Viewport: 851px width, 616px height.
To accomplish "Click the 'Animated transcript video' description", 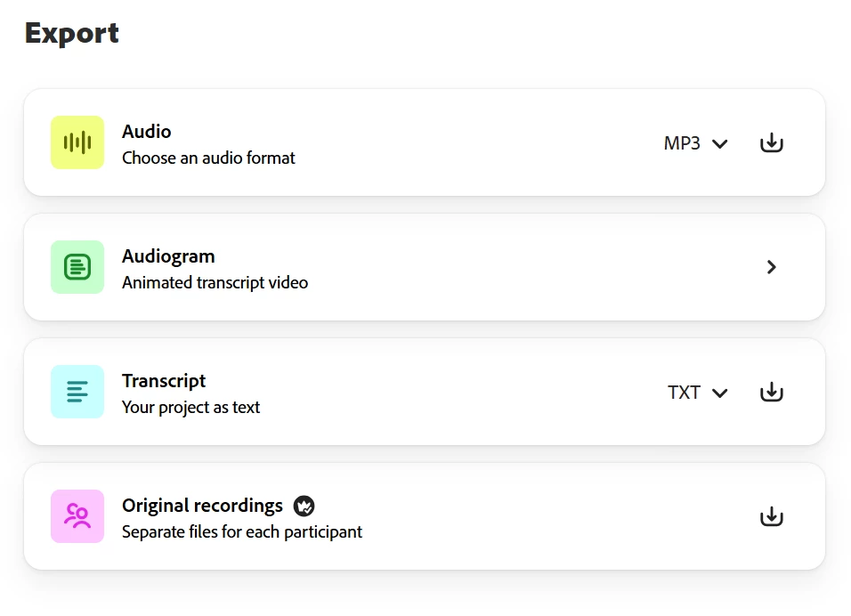I will [x=215, y=283].
